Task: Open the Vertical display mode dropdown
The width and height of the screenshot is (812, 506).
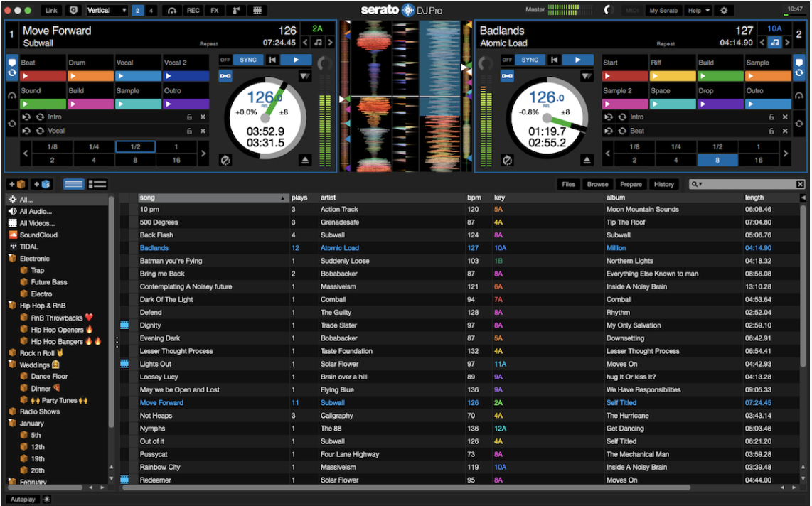Action: 107,11
